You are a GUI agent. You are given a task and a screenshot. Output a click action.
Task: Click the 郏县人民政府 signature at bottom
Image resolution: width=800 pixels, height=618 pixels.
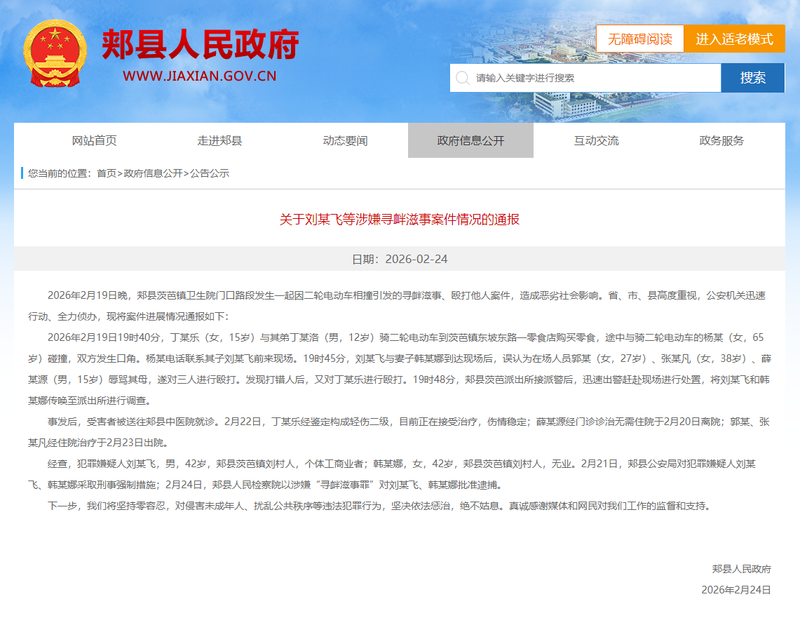pos(741,568)
